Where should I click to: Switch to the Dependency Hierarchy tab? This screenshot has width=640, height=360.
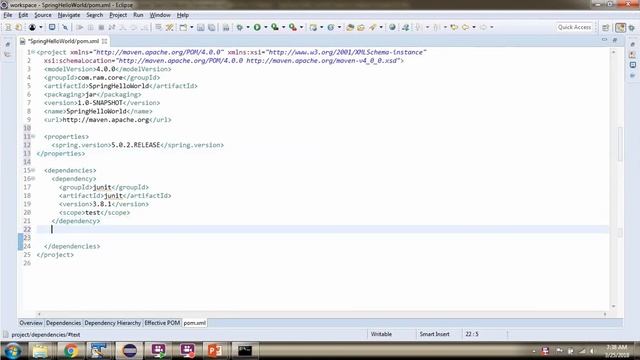coord(113,323)
